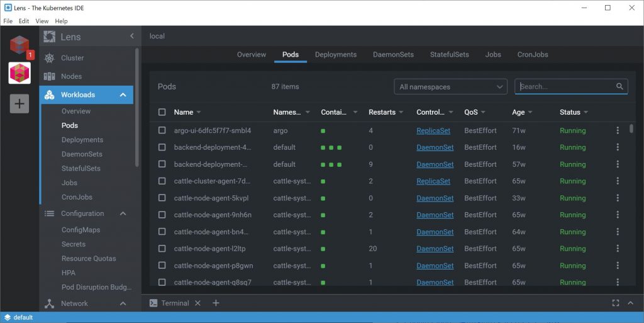Image resolution: width=644 pixels, height=323 pixels.
Task: Click the Configuration list icon
Action: [49, 213]
